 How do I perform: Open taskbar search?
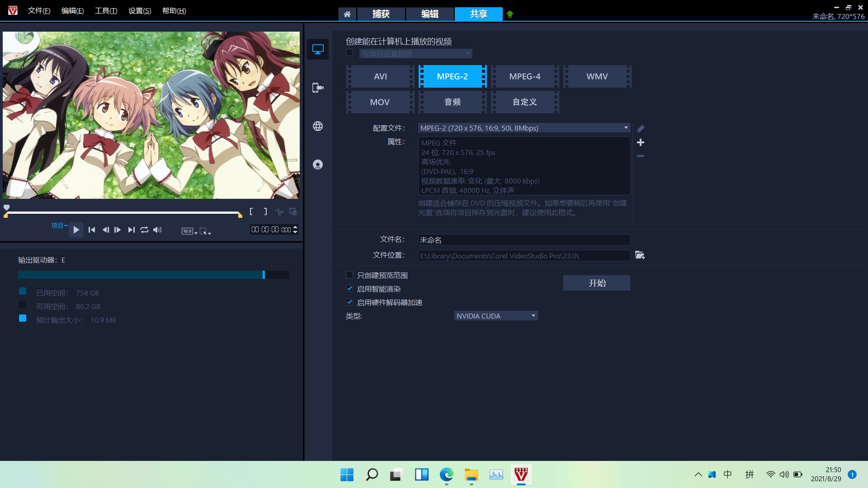[x=372, y=474]
